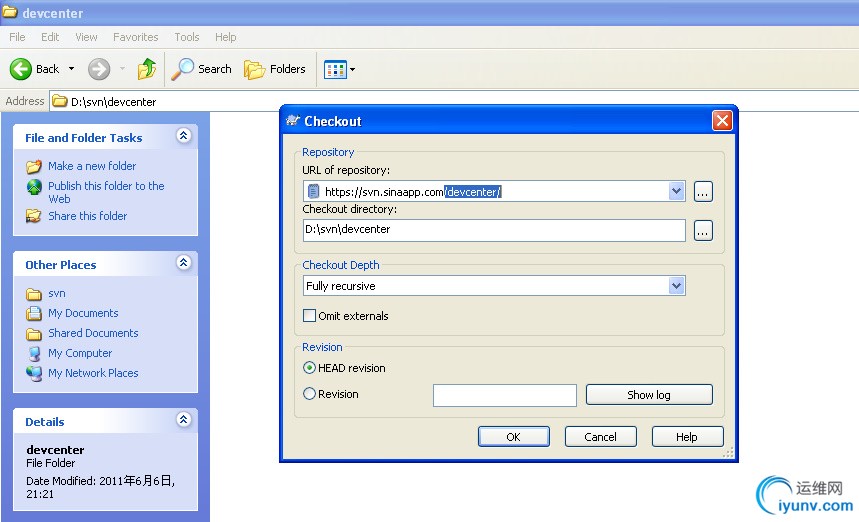Open the File menu

pyautogui.click(x=17, y=37)
